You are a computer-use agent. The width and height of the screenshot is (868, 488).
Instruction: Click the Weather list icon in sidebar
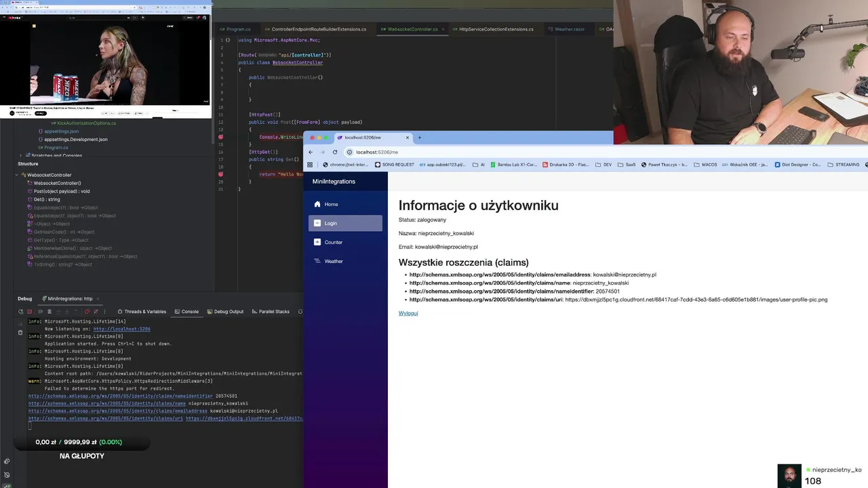pyautogui.click(x=317, y=261)
